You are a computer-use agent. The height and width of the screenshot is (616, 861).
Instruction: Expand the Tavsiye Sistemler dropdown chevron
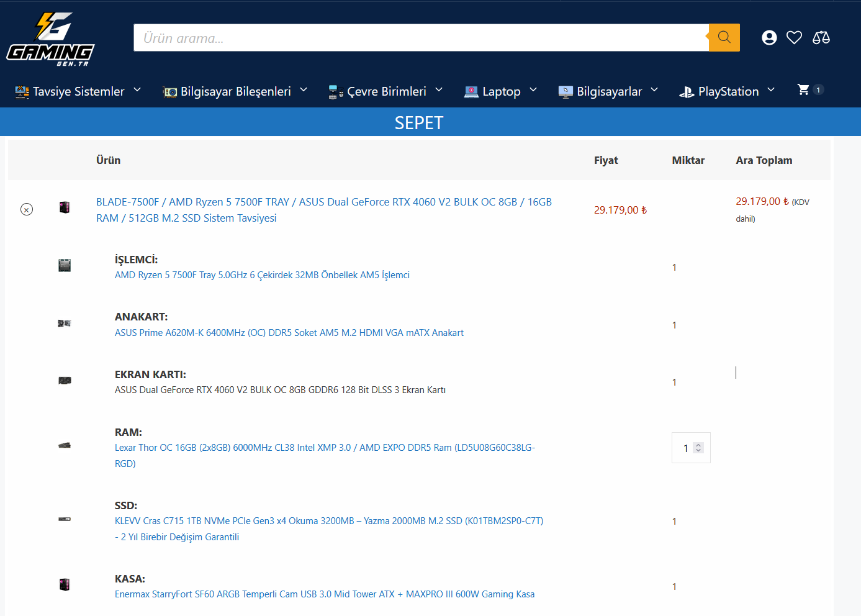tap(137, 90)
